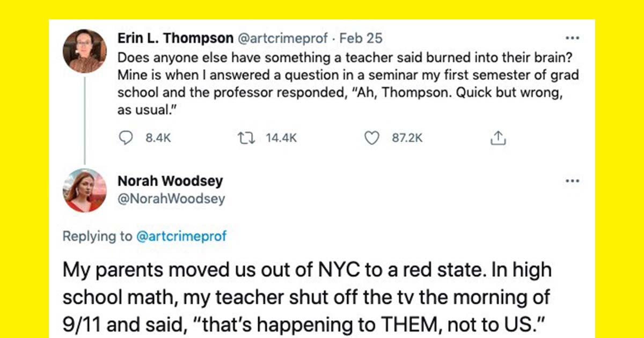Open more options on Norah's reply
Viewport: 644px width, 338px height.
click(573, 181)
